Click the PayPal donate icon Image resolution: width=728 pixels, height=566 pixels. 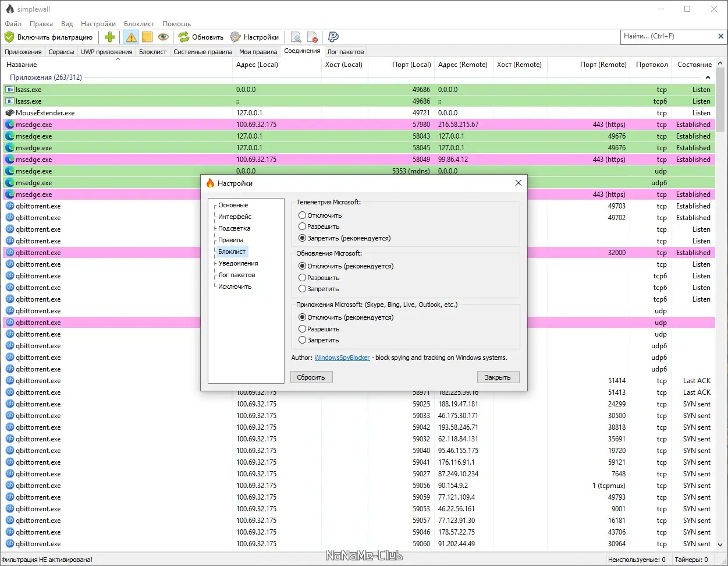coord(333,37)
